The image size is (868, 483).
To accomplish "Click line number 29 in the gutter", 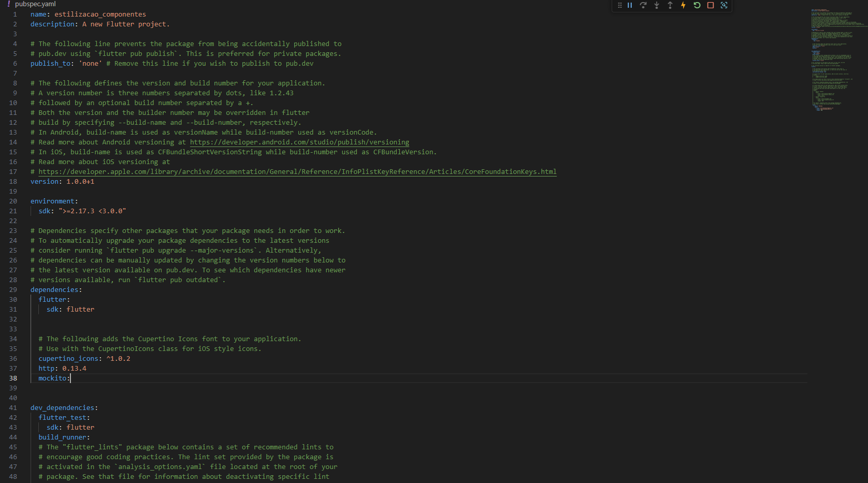I will (x=13, y=290).
